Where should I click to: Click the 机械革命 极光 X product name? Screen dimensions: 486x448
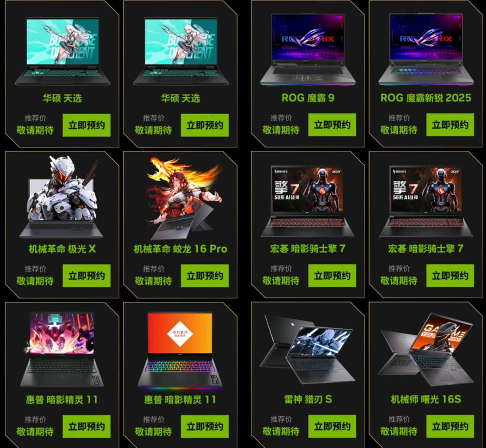click(x=62, y=249)
